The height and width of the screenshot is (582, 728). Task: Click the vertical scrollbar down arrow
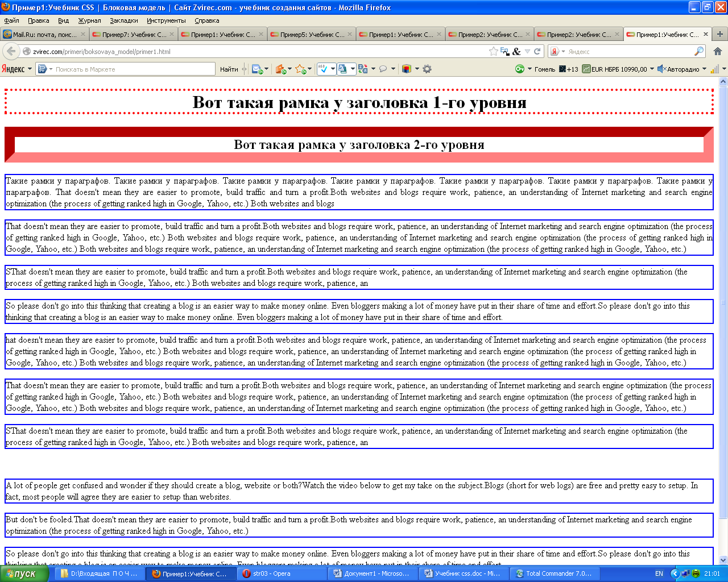coord(723,560)
